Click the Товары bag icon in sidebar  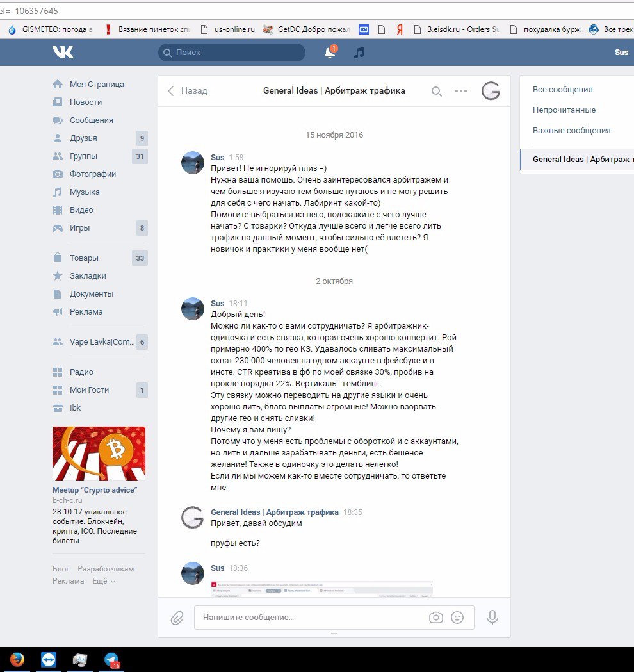pyautogui.click(x=58, y=258)
